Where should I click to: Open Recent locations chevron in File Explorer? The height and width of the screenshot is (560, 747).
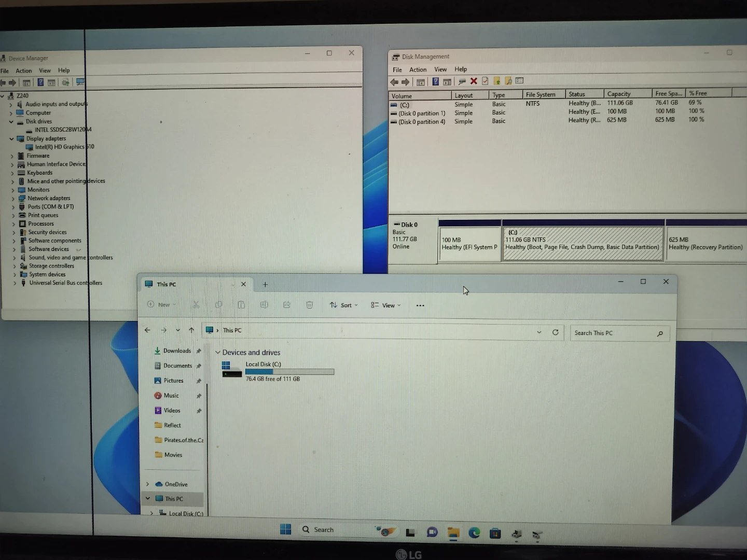point(177,330)
